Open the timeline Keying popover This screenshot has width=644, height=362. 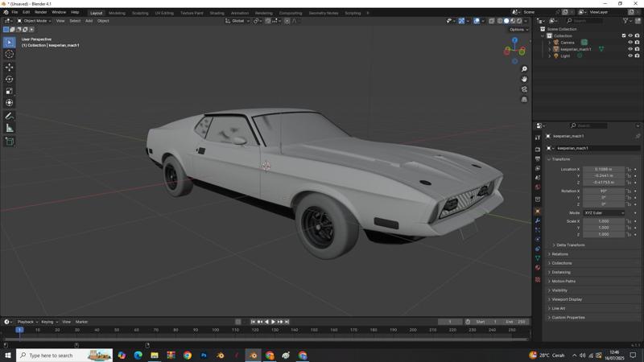[x=49, y=322]
